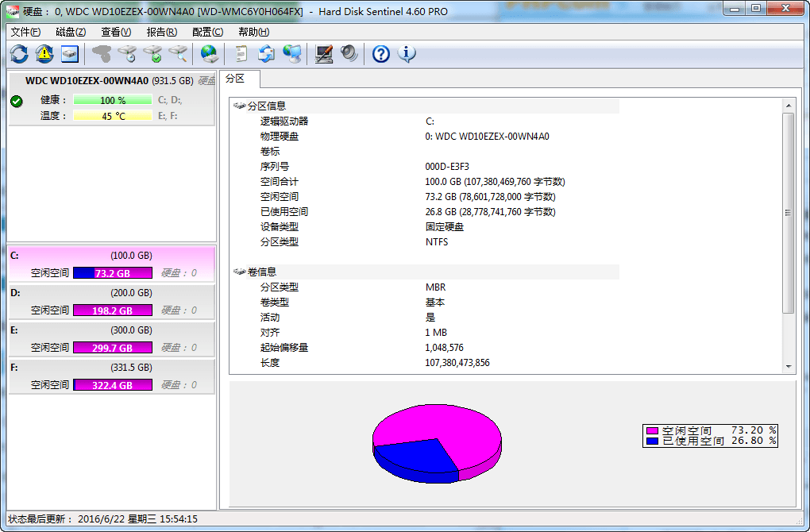
Task: Click the 起始偏移量 value 1,048,576
Action: click(x=444, y=348)
